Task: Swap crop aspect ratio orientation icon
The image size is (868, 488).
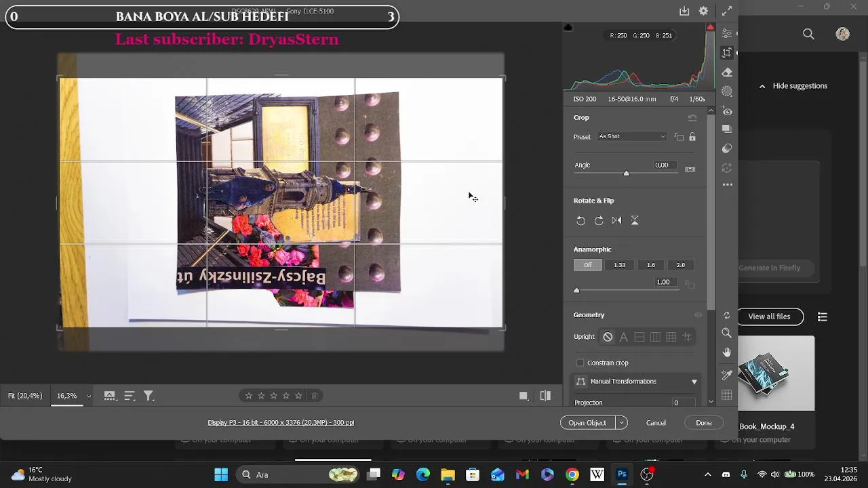Action: click(679, 137)
